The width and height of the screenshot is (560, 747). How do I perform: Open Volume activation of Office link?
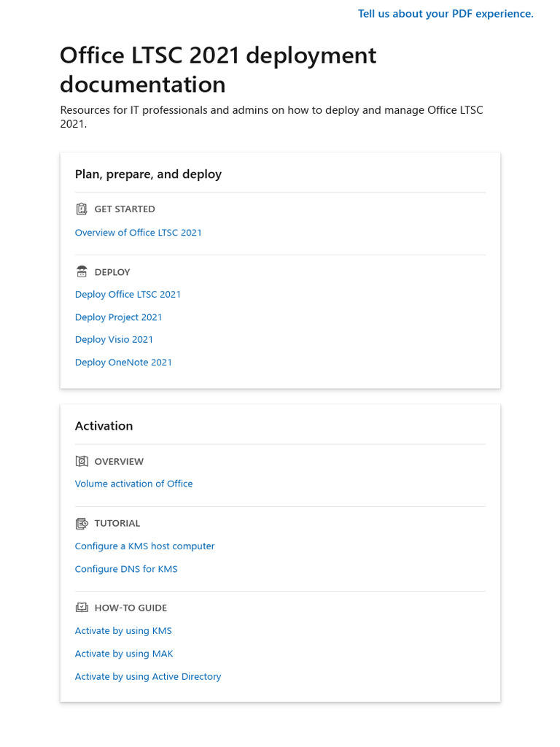(134, 484)
